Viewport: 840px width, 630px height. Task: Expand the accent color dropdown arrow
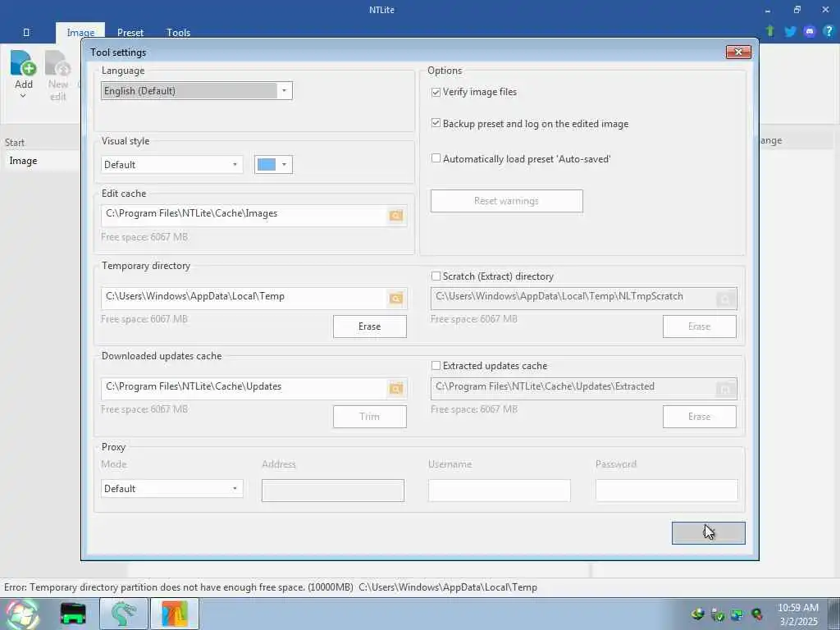tap(285, 164)
